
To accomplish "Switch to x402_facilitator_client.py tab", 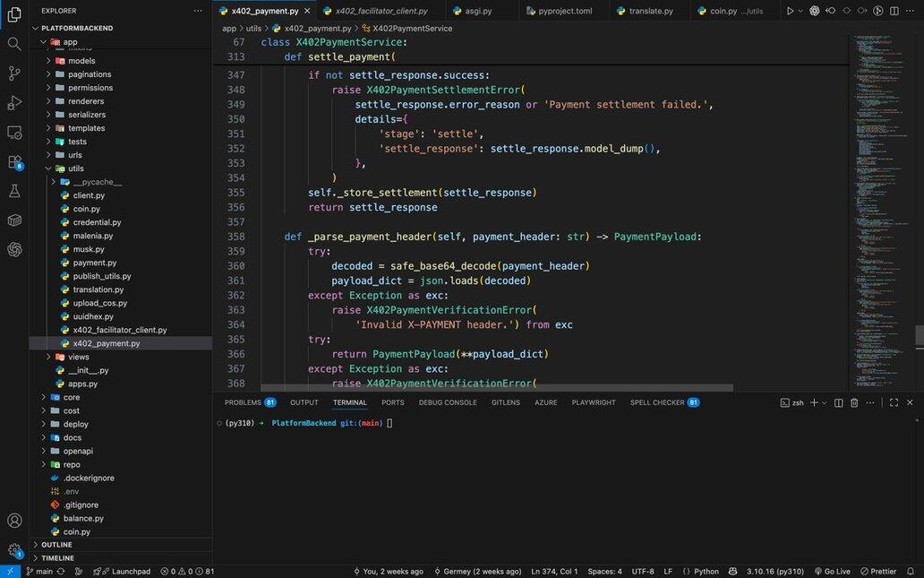I will pyautogui.click(x=381, y=11).
